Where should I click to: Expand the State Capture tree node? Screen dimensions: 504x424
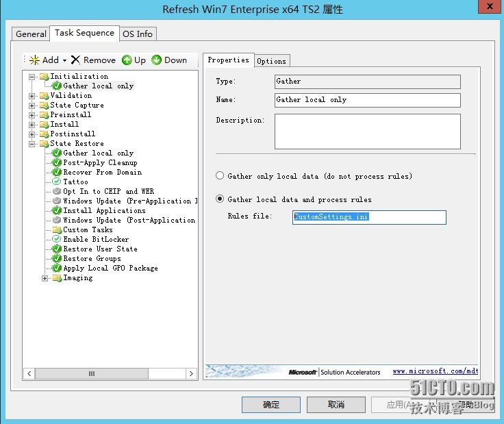click(32, 105)
